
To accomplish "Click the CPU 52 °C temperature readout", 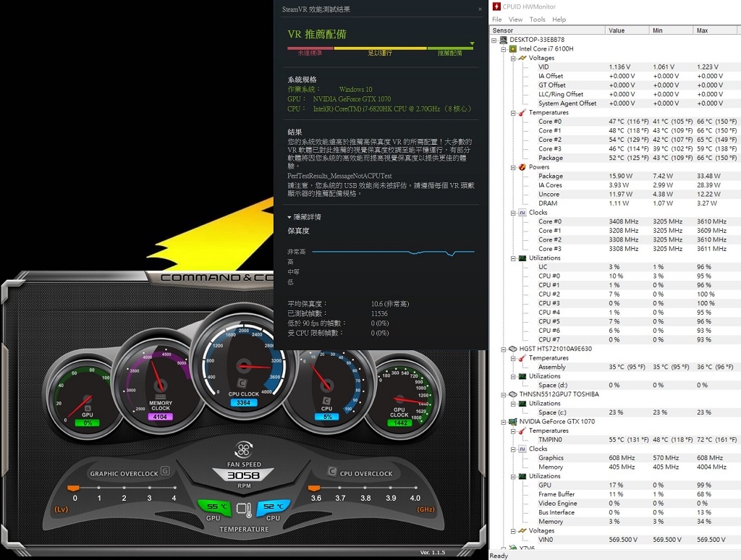I will (273, 506).
